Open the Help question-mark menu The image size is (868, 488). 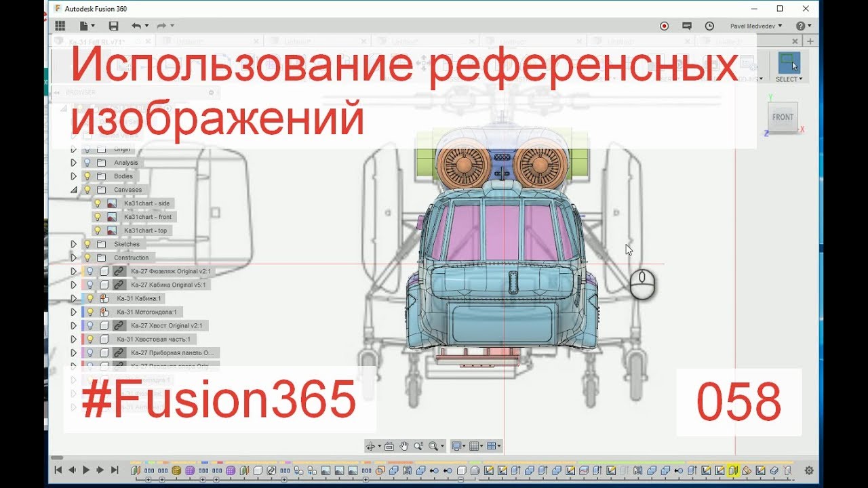coord(802,26)
